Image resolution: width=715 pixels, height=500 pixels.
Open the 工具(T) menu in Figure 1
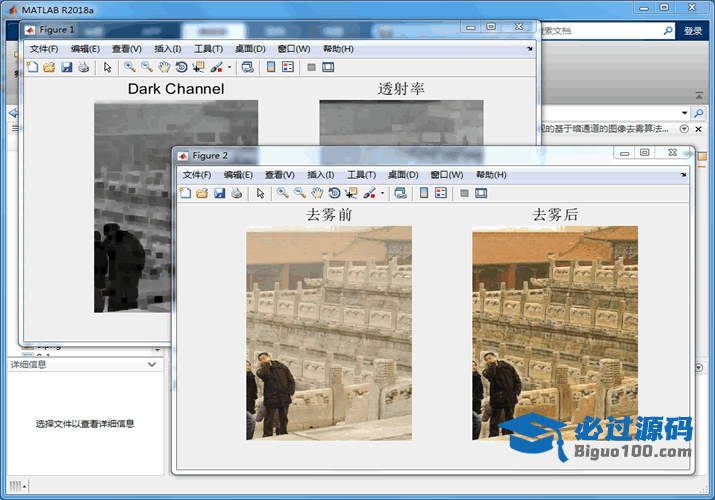click(x=208, y=49)
